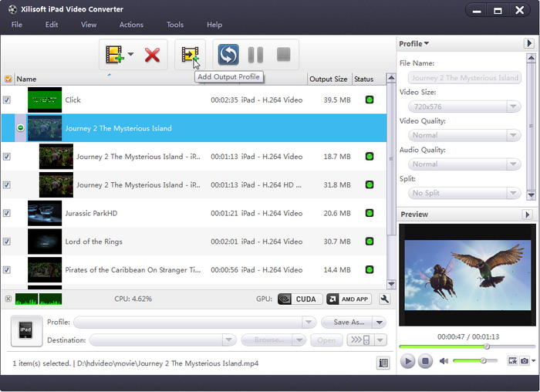This screenshot has height=392, width=540.
Task: Play the preview video
Action: click(408, 361)
